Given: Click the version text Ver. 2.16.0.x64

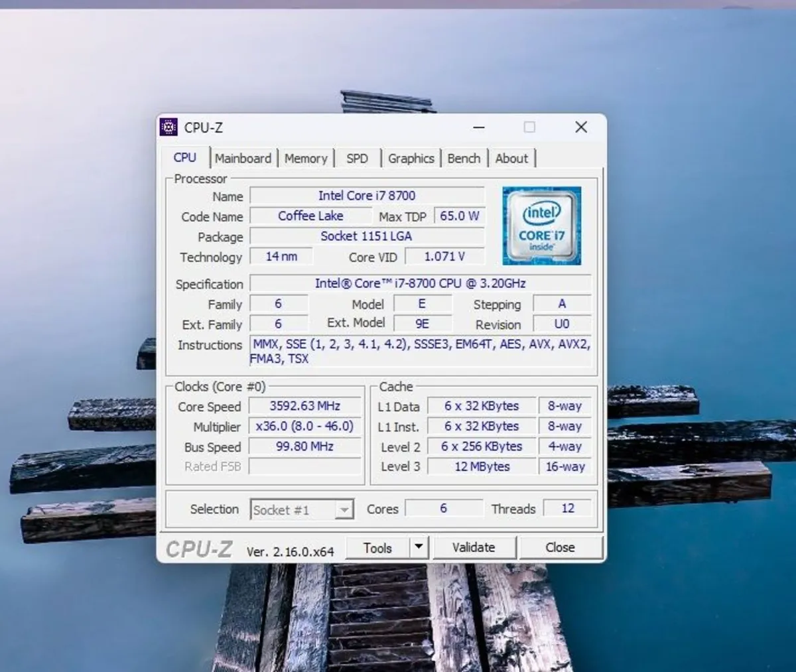Looking at the screenshot, I should coord(290,551).
